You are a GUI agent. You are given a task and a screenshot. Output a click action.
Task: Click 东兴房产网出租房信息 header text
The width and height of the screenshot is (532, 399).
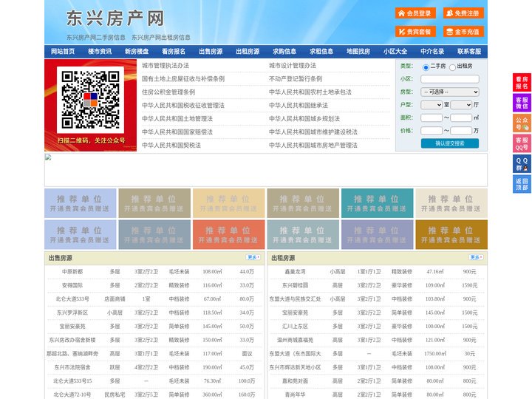coord(161,38)
